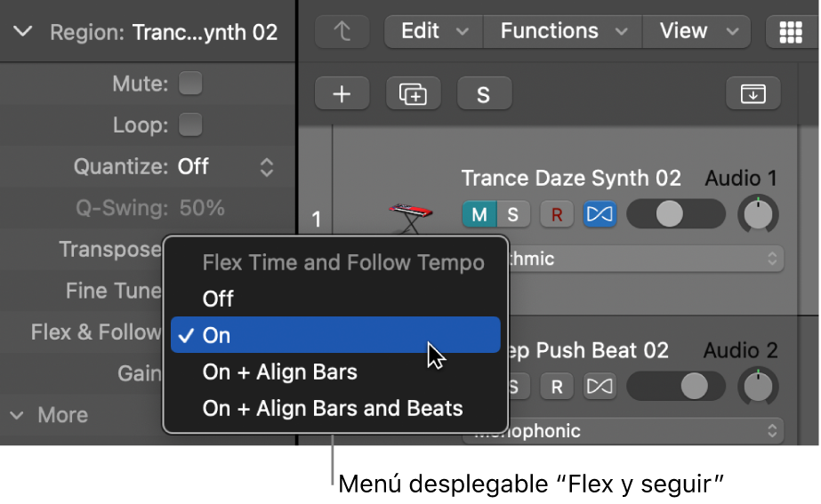821x504 pixels.
Task: Click the global Solo S button
Action: coord(484,93)
